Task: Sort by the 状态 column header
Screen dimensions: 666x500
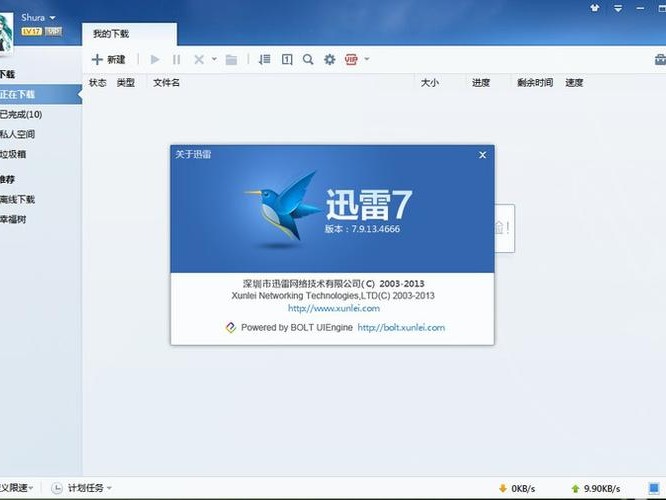Action: coord(98,83)
